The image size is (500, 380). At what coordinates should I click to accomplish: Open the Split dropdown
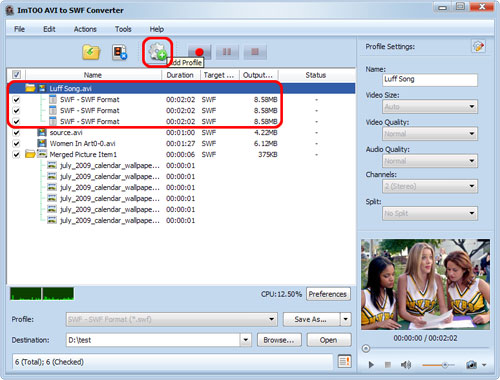(x=430, y=213)
